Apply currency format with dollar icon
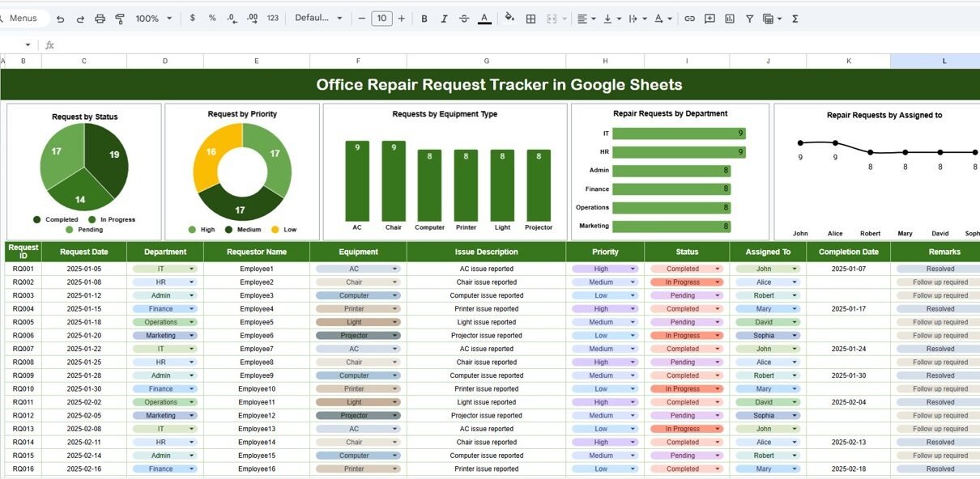The height and width of the screenshot is (479, 980). pyautogui.click(x=192, y=18)
